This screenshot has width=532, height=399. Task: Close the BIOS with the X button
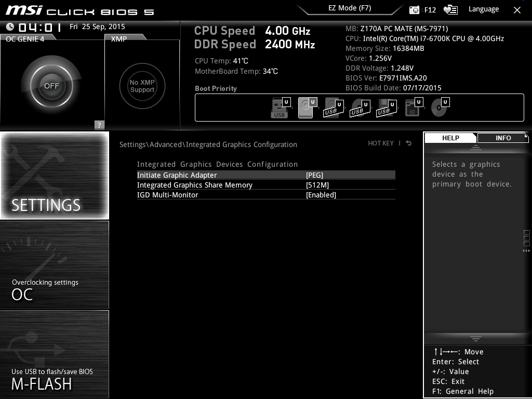(517, 10)
